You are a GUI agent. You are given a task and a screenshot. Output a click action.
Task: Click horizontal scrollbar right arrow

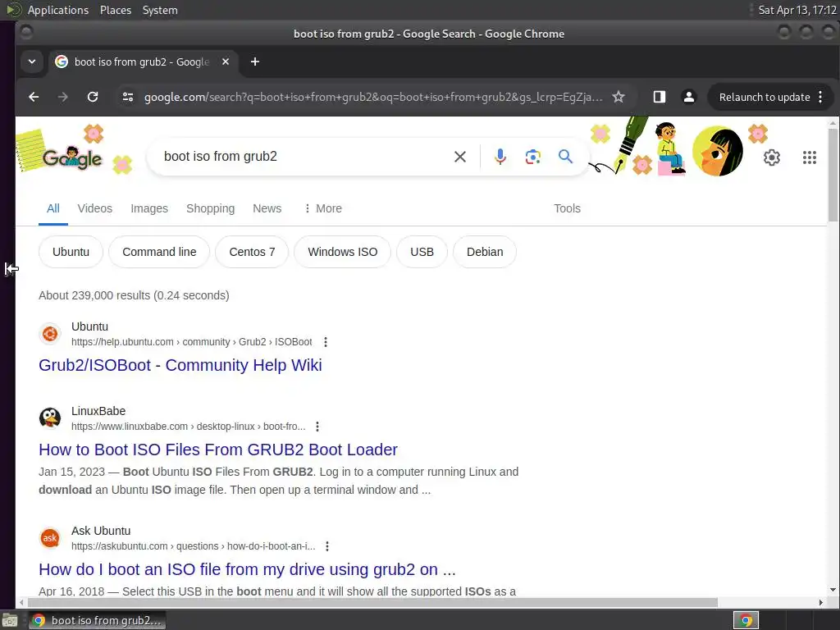pyautogui.click(x=820, y=602)
